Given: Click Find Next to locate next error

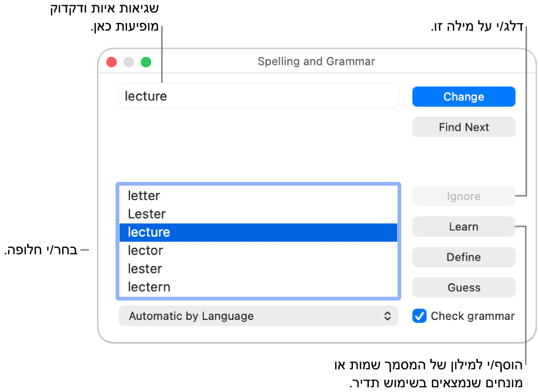Looking at the screenshot, I should pyautogui.click(x=463, y=127).
